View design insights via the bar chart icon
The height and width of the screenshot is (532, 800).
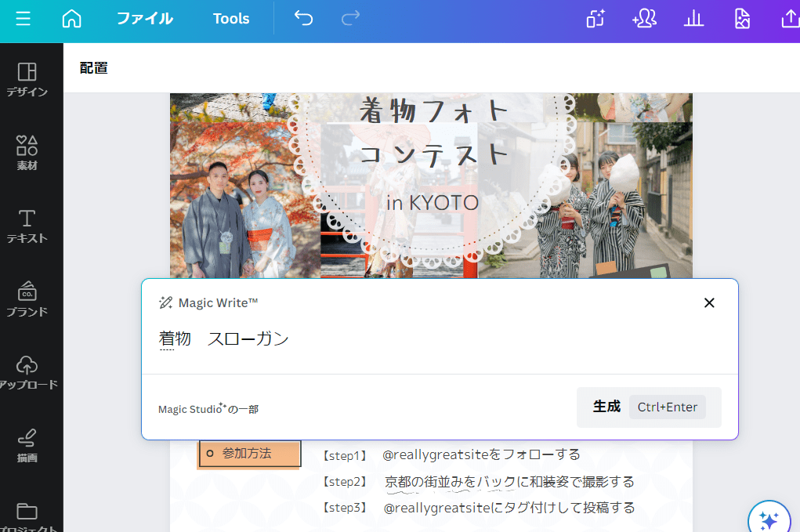pos(693,19)
